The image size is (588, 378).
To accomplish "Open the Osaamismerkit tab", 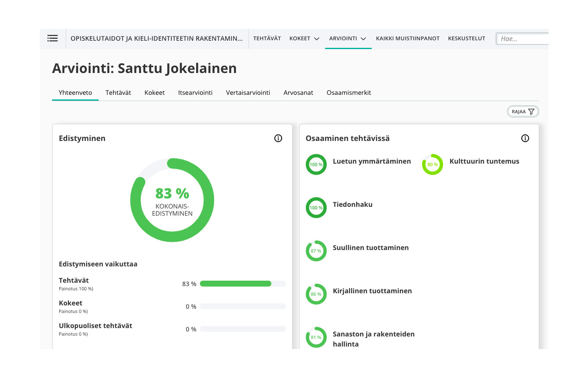I will pos(349,93).
